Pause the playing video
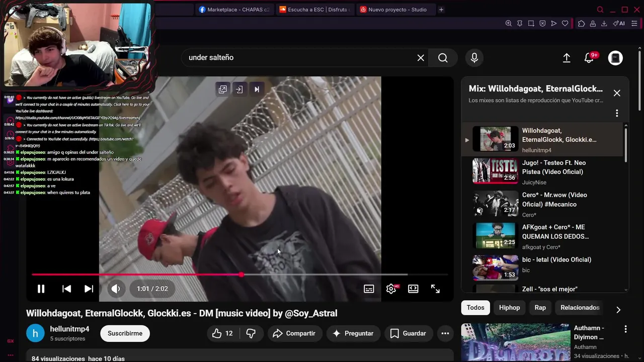 [x=41, y=289]
